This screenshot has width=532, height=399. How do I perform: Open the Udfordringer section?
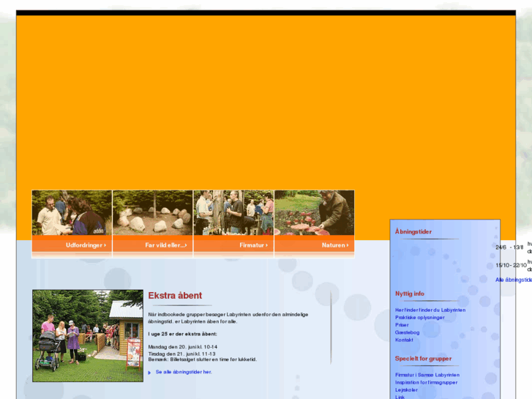click(x=86, y=245)
